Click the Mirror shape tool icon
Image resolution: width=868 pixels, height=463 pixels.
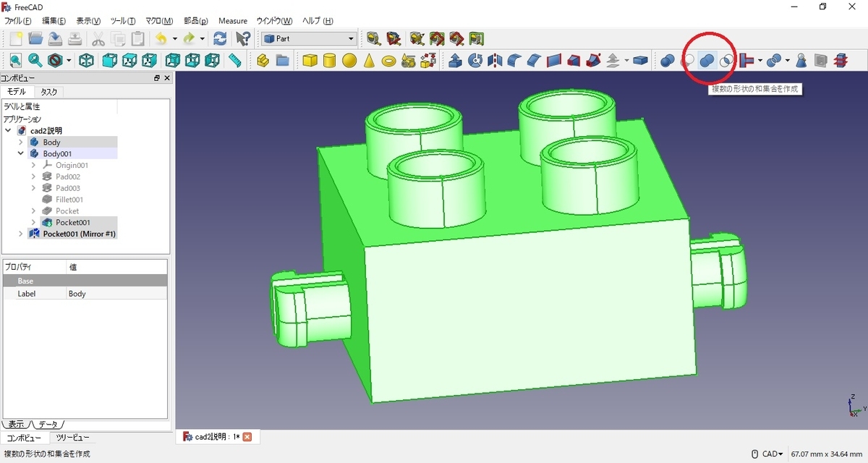pos(495,61)
